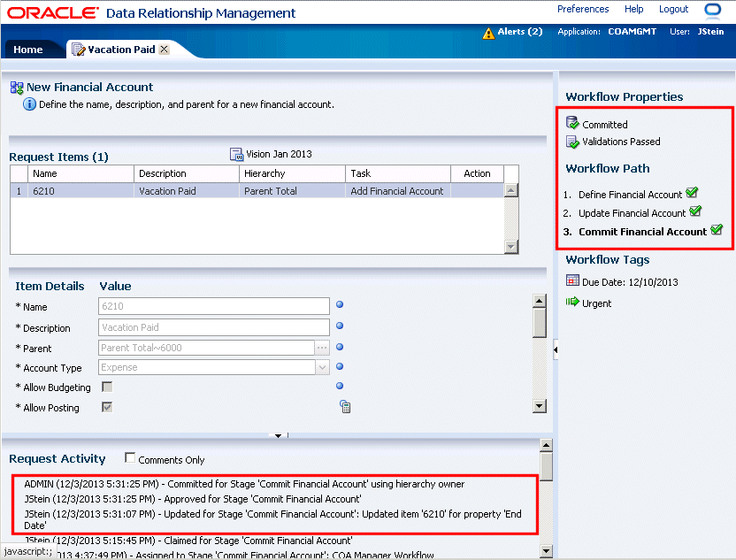Click the JStein Approved for Stage activity entry
This screenshot has height=560, width=736.
point(193,499)
